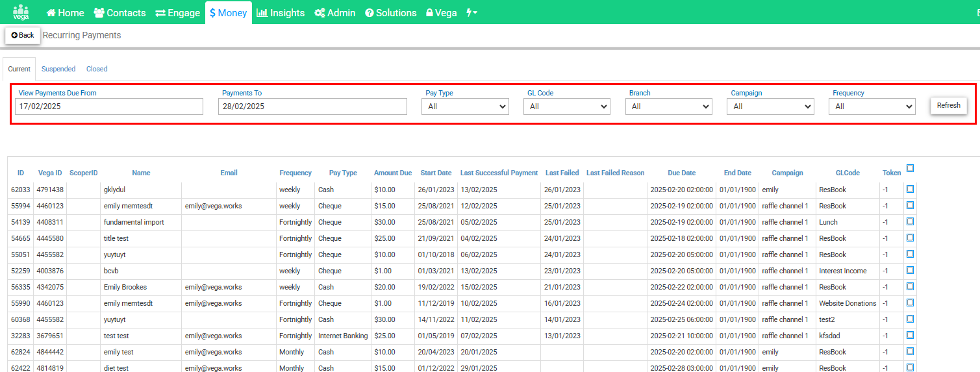Sort by Last Successful Payment column header
The width and height of the screenshot is (980, 372).
tap(499, 173)
